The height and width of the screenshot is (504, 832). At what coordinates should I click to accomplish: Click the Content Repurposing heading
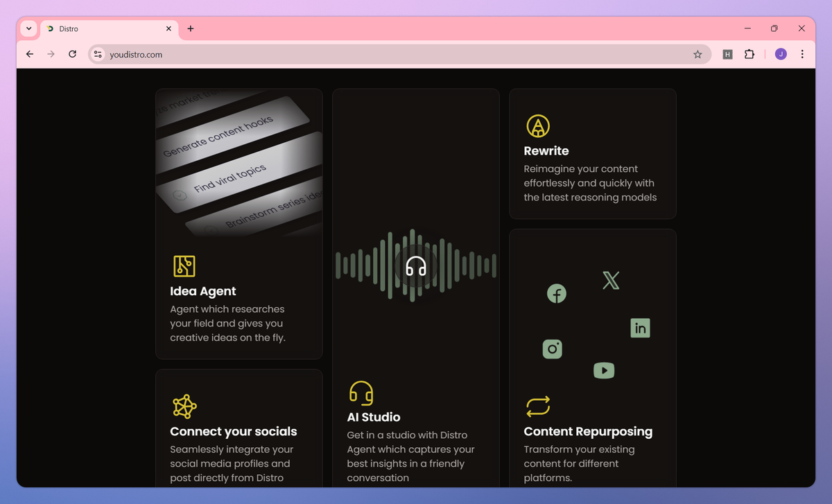click(x=588, y=431)
